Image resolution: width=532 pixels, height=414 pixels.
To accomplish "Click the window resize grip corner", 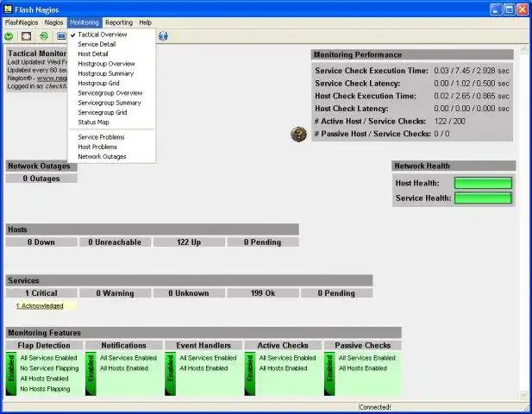I will coord(525,407).
